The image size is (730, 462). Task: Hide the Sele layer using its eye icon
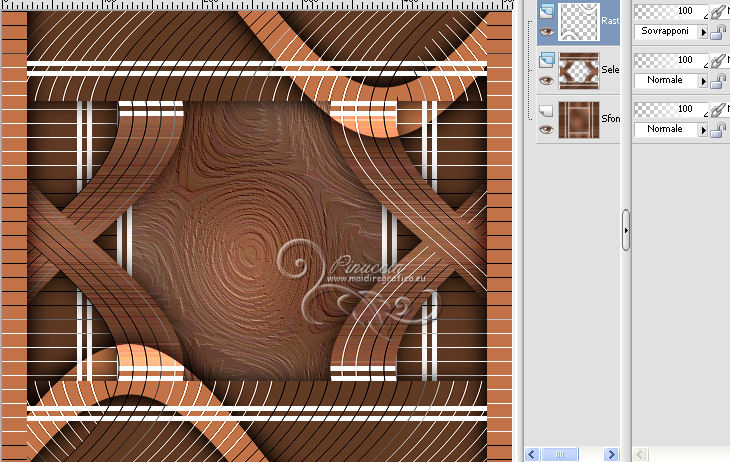pyautogui.click(x=547, y=81)
